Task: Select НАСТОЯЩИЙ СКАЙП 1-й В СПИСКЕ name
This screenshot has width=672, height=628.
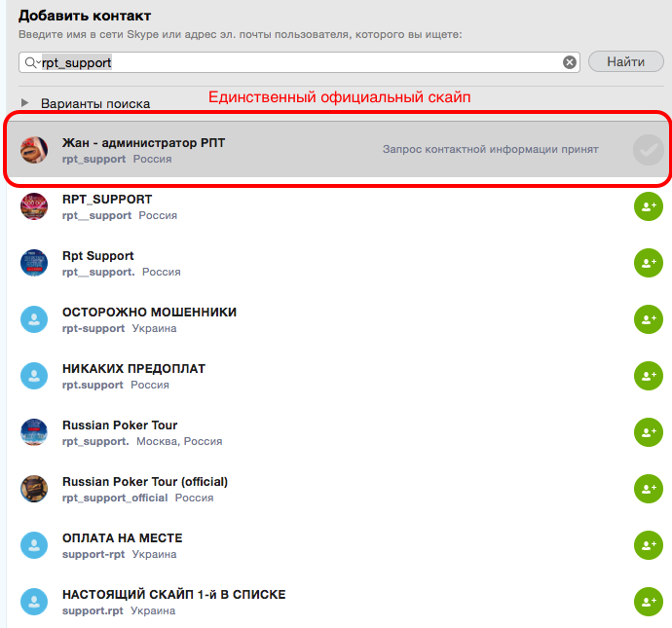Action: tap(174, 595)
